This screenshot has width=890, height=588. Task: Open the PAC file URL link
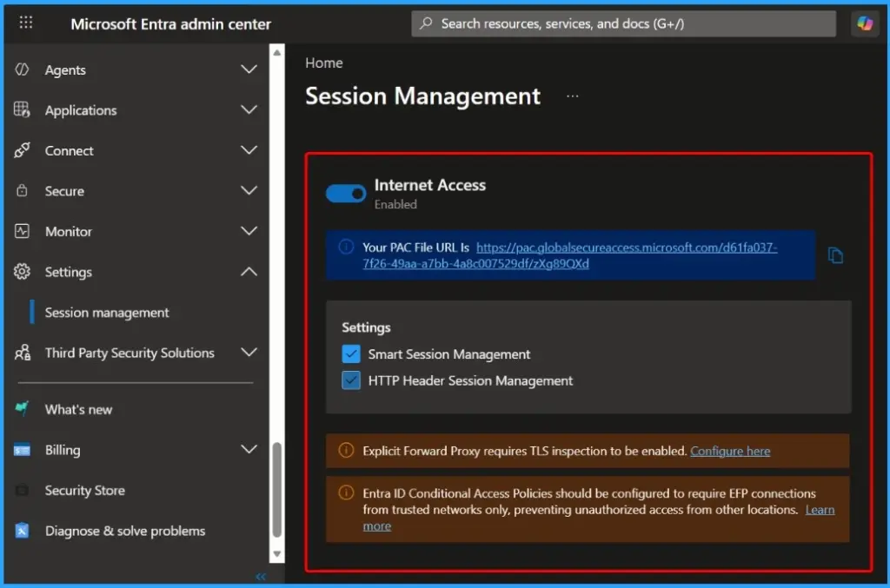[570, 255]
